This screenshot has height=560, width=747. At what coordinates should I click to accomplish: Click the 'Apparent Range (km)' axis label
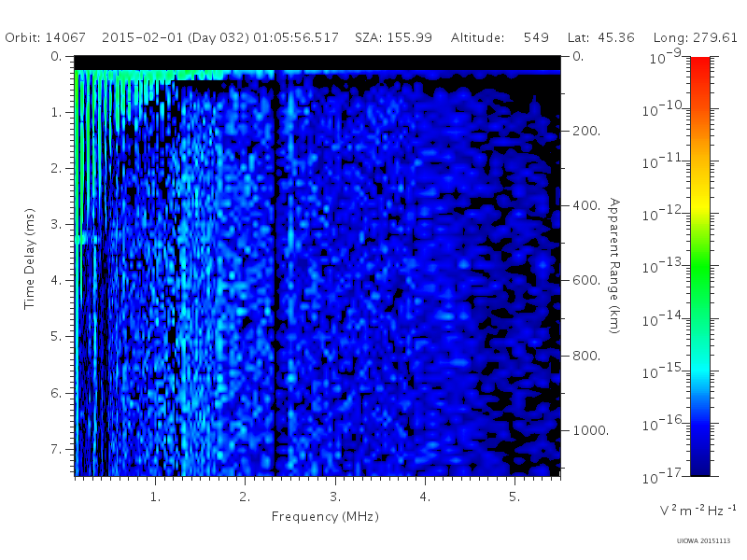click(x=614, y=266)
